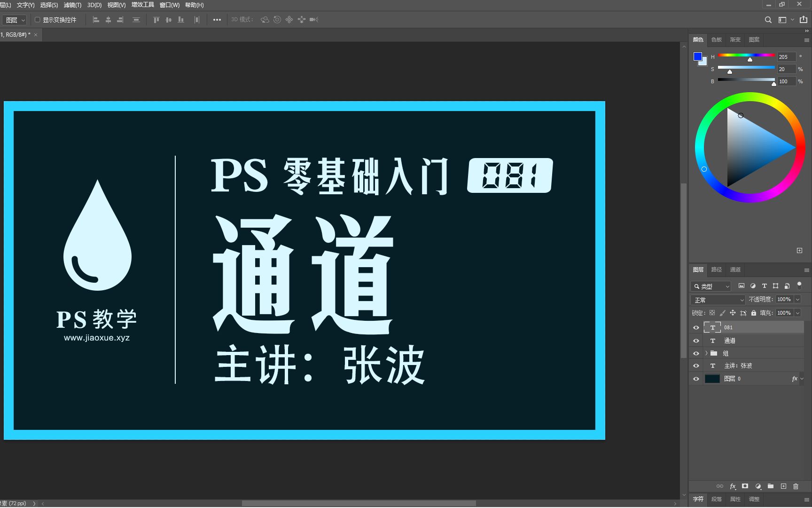Hide the 组 group layer
The width and height of the screenshot is (812, 508).
(696, 353)
